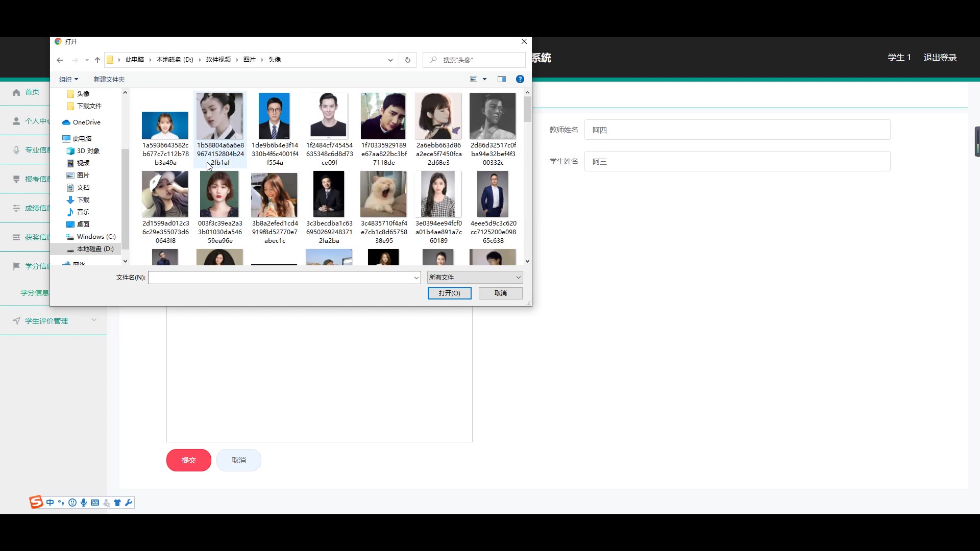Select image 1b58804a6a6e8 thumbnail
Image resolution: width=980 pixels, height=551 pixels.
coord(220,116)
